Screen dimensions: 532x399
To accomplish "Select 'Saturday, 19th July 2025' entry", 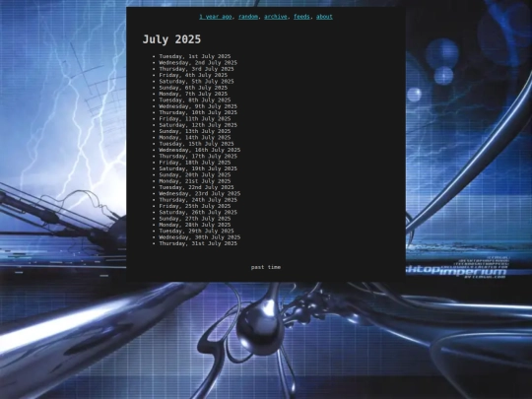I will (198, 168).
